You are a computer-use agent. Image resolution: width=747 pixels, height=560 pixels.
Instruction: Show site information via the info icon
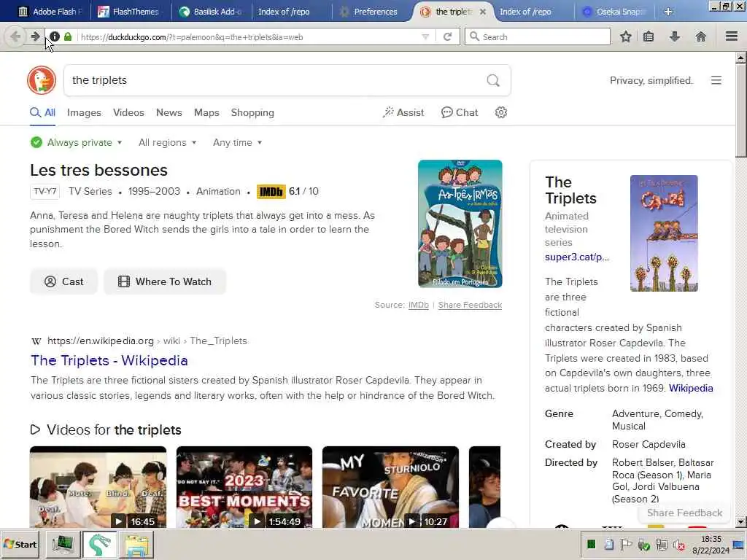pyautogui.click(x=55, y=36)
